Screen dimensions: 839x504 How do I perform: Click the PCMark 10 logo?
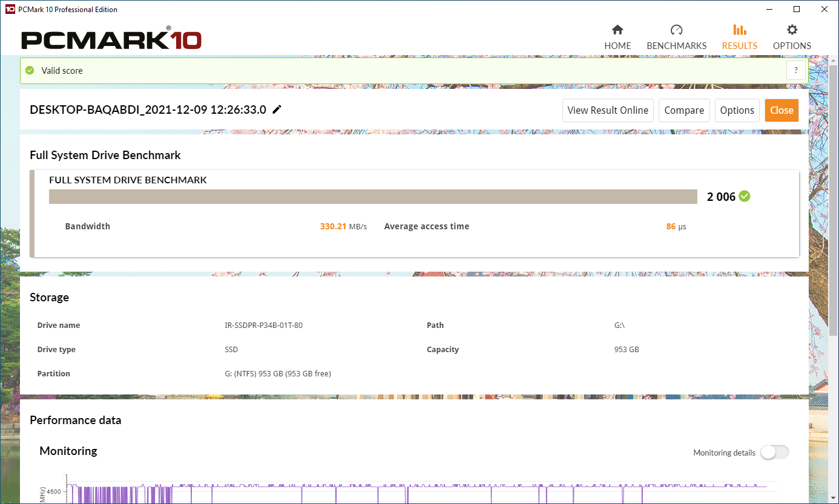click(x=111, y=39)
